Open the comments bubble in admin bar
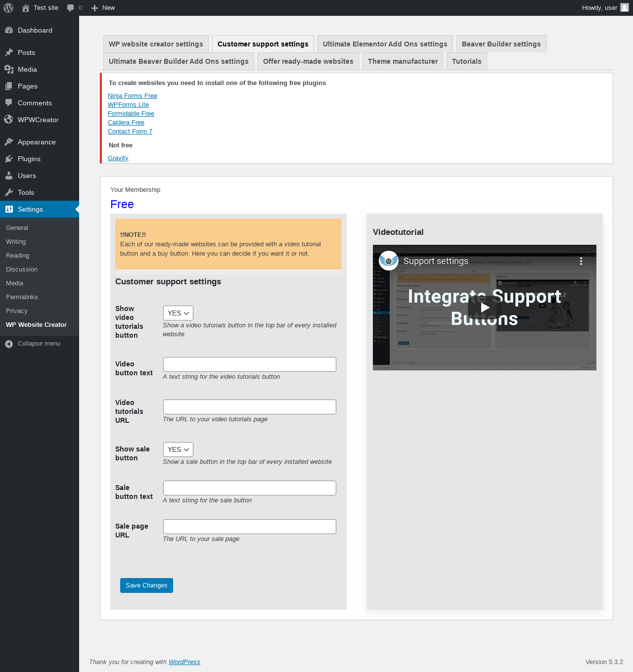Image resolution: width=633 pixels, height=672 pixels. (71, 8)
